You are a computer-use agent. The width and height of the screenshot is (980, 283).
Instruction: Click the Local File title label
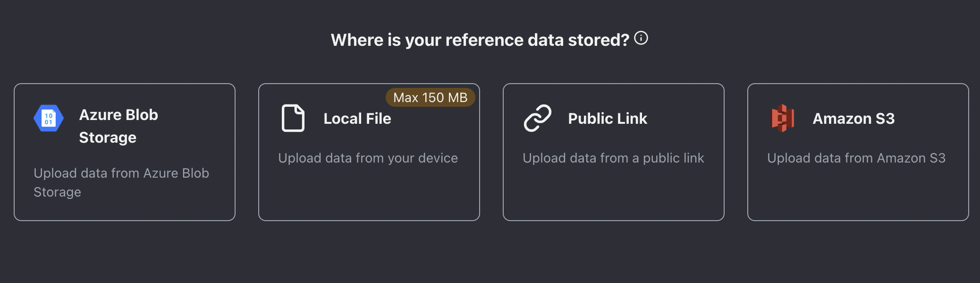357,119
